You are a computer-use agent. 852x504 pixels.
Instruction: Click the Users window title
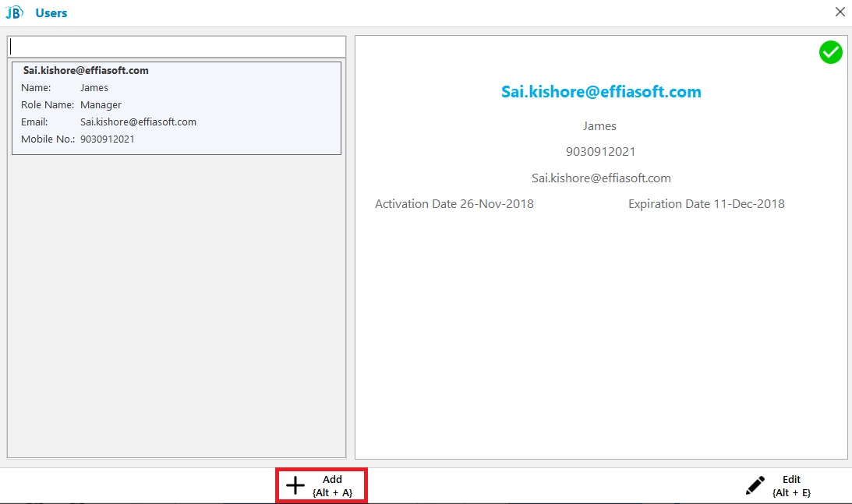click(x=51, y=13)
